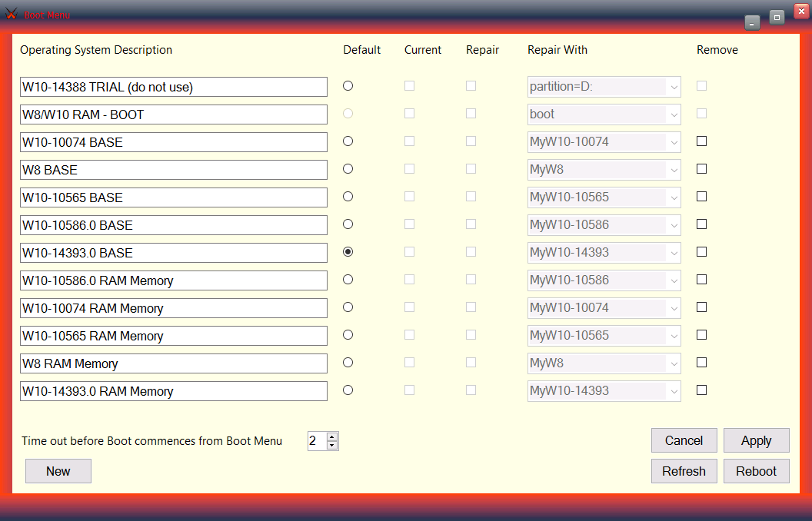Viewport: 812px width, 521px height.
Task: Set W10-10074 BASE as default OS
Action: click(348, 141)
